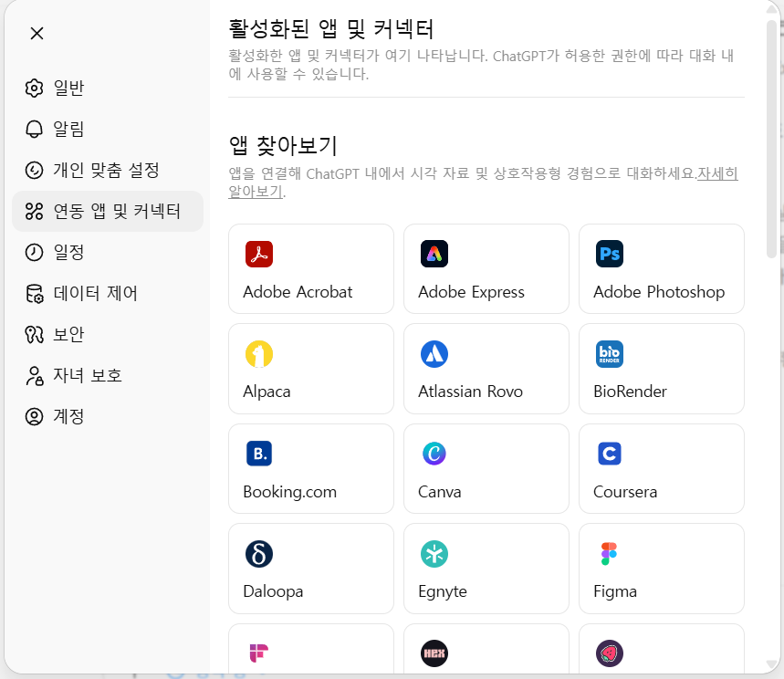The image size is (784, 679).
Task: Click the Photoshop Ps logo icon
Action: [610, 254]
